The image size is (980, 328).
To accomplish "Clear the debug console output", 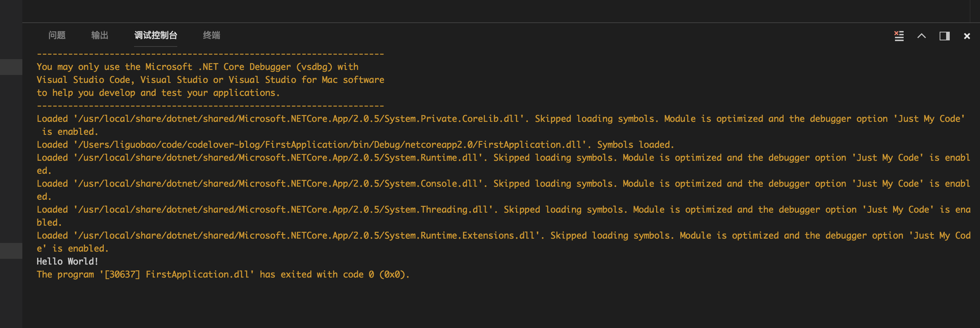I will pos(899,36).
